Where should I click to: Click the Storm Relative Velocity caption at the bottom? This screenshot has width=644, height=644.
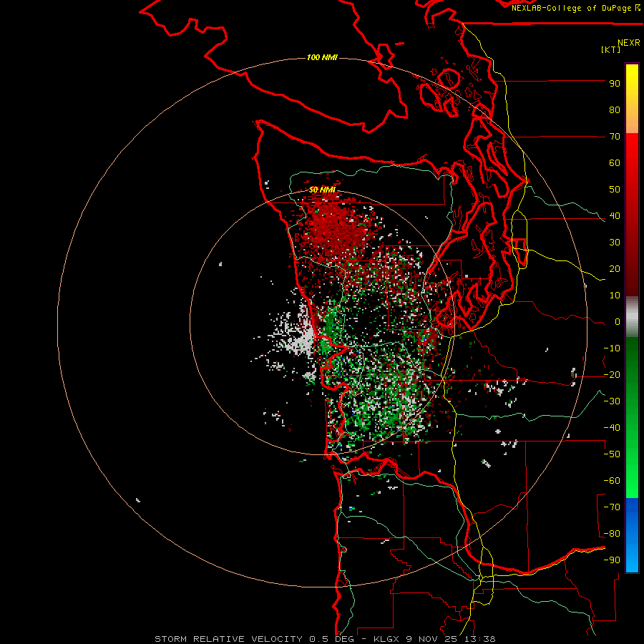(325, 639)
